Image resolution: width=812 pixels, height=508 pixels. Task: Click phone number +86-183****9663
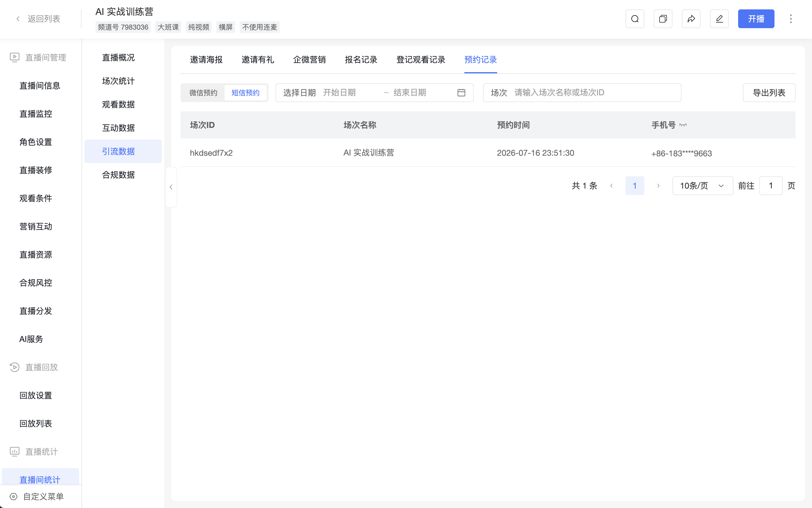(x=681, y=153)
